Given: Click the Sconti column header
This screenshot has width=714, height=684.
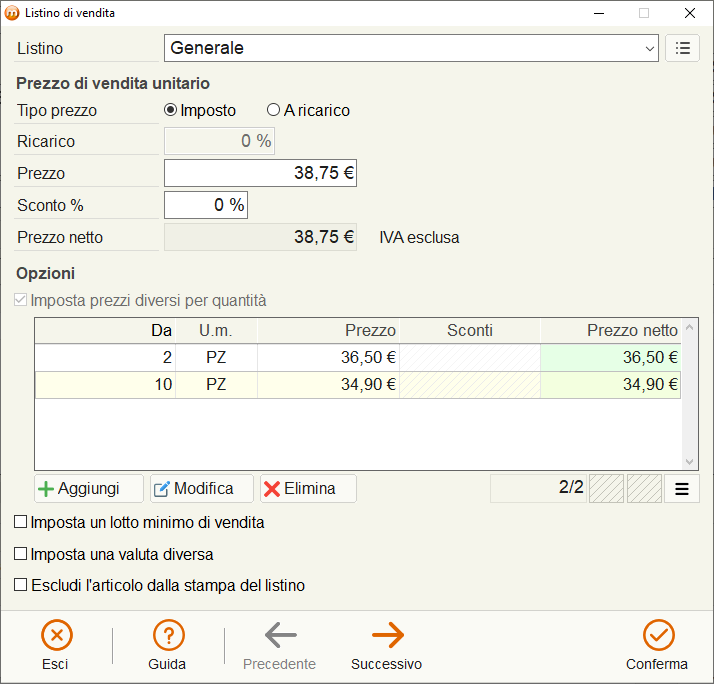Looking at the screenshot, I should point(470,331).
